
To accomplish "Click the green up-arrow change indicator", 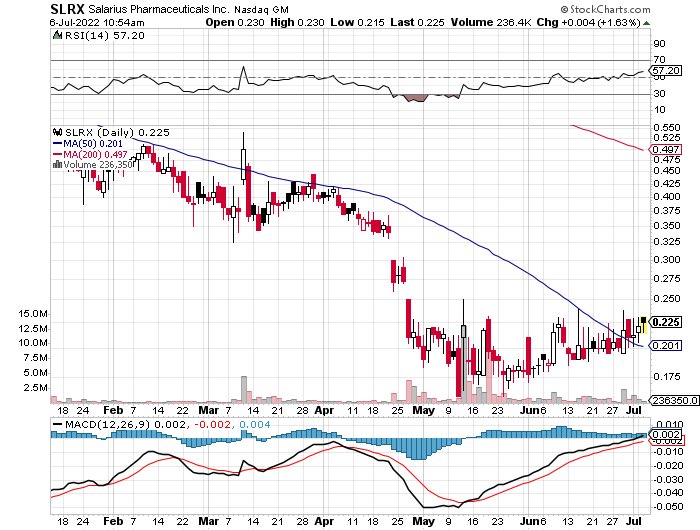I will click(x=646, y=22).
